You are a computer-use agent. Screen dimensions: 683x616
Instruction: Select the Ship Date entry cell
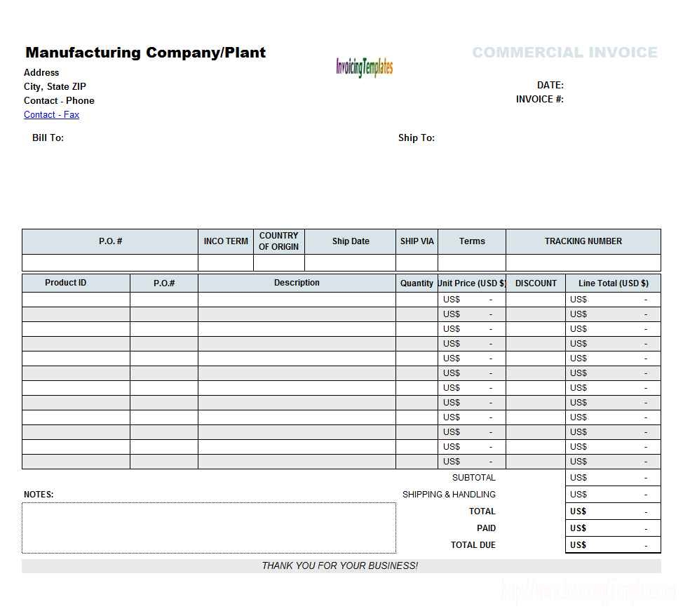tap(350, 262)
